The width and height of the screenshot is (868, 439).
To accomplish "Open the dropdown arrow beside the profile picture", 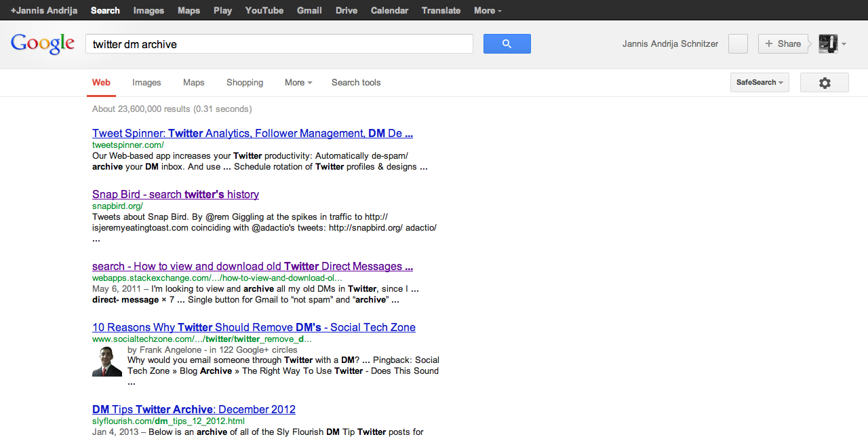I will click(844, 44).
